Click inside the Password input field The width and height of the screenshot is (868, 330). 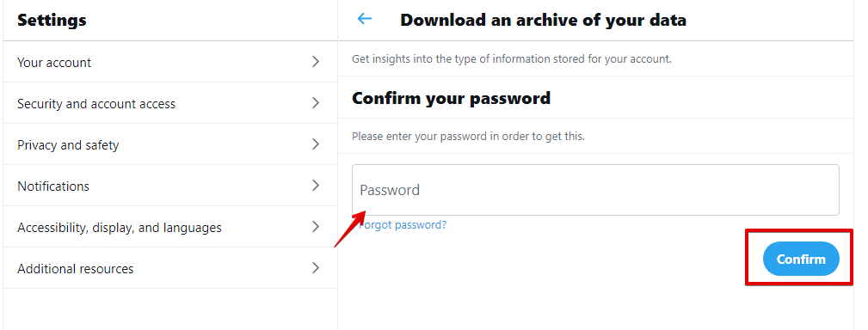tap(595, 190)
